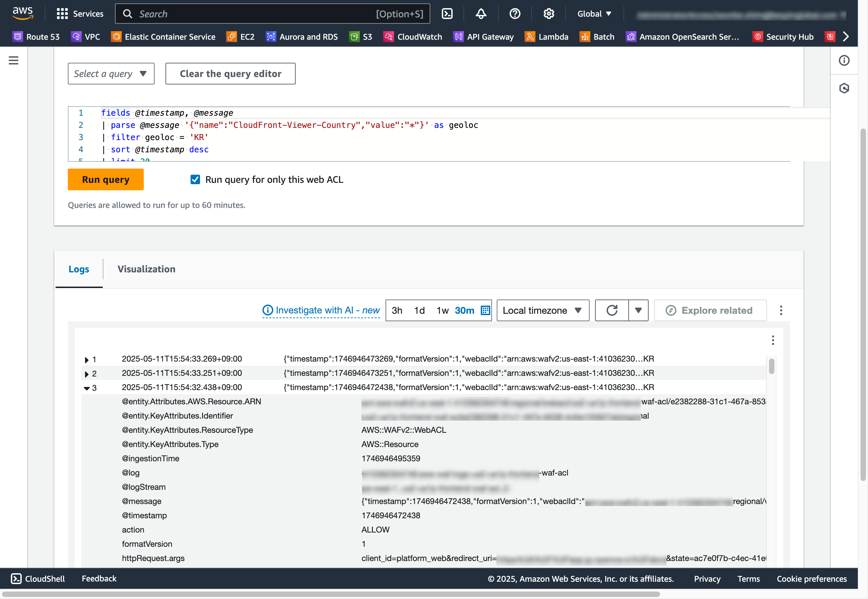Click Clear the query editor
Screen dimensions: 868x599
[x=230, y=74]
